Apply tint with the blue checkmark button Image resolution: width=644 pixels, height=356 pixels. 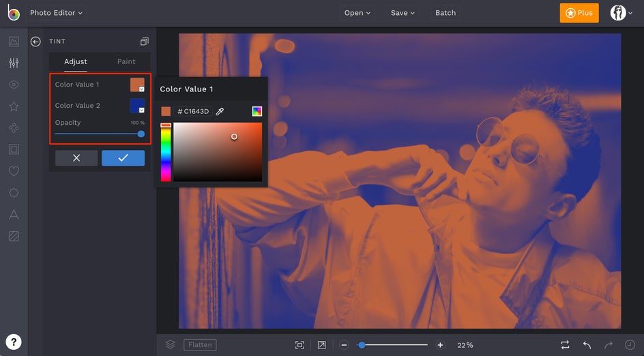pyautogui.click(x=123, y=158)
